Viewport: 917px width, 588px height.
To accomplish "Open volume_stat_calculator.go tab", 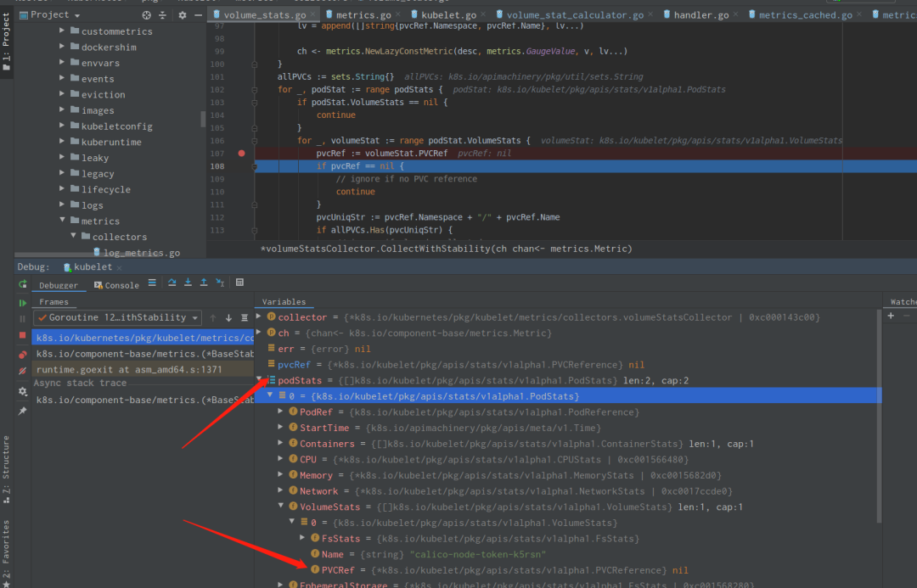I will (575, 15).
